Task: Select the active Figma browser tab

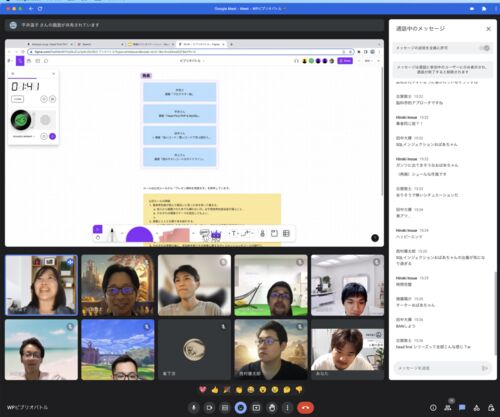Action: [202, 44]
